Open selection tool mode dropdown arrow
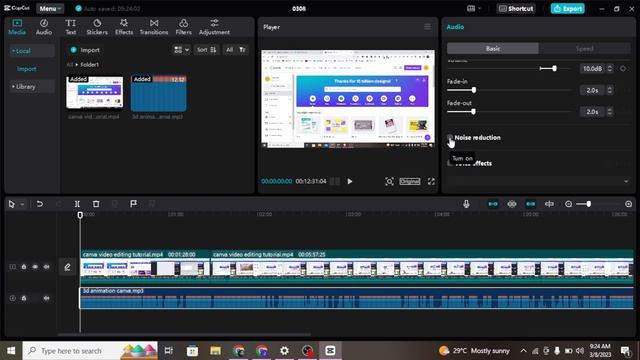 [x=22, y=204]
